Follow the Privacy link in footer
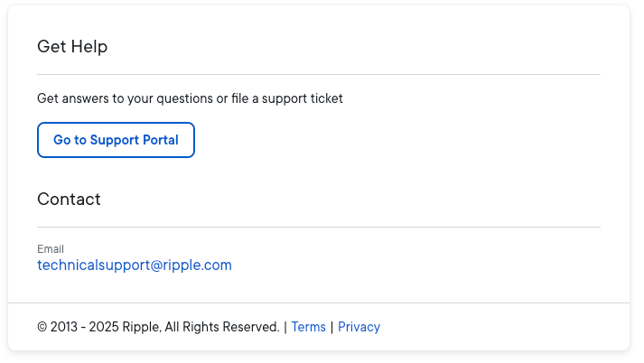The image size is (644, 363). (359, 327)
